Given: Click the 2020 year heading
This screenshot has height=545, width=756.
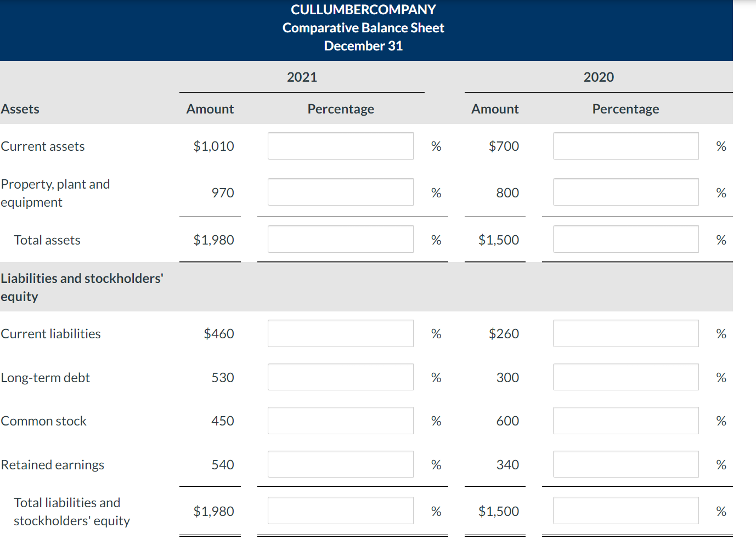Looking at the screenshot, I should (599, 77).
